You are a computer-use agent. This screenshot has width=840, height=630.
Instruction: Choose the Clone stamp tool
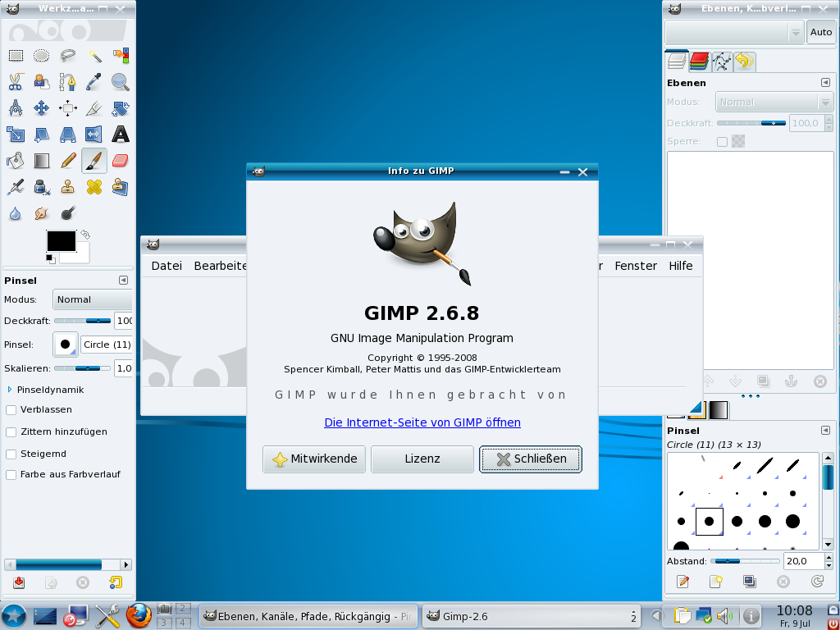click(x=66, y=187)
